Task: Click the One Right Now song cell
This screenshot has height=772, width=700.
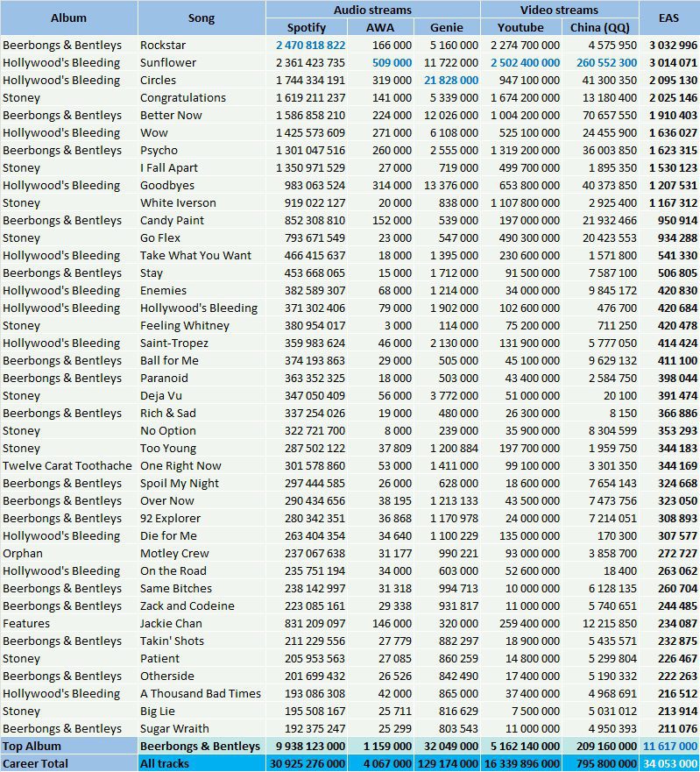Action: pos(202,466)
